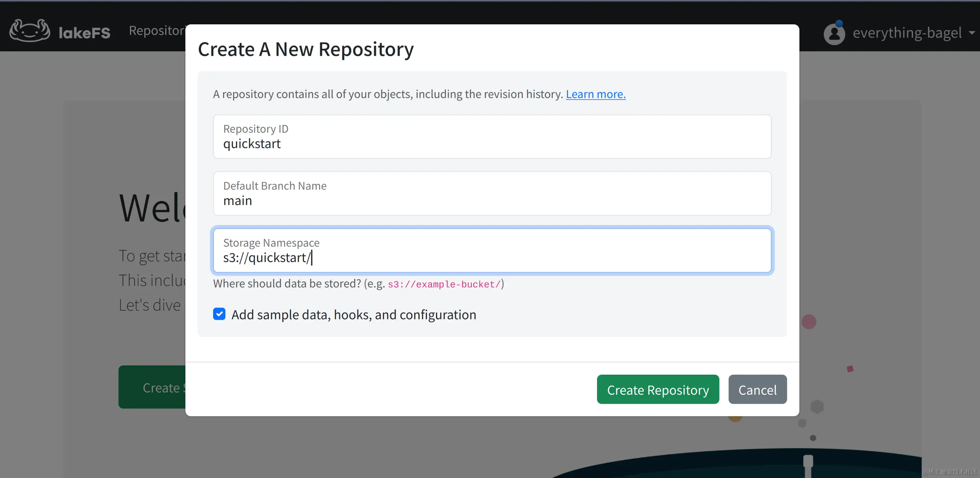The width and height of the screenshot is (980, 478).
Task: Click the s3://example-bucket/ example text
Action: [444, 284]
